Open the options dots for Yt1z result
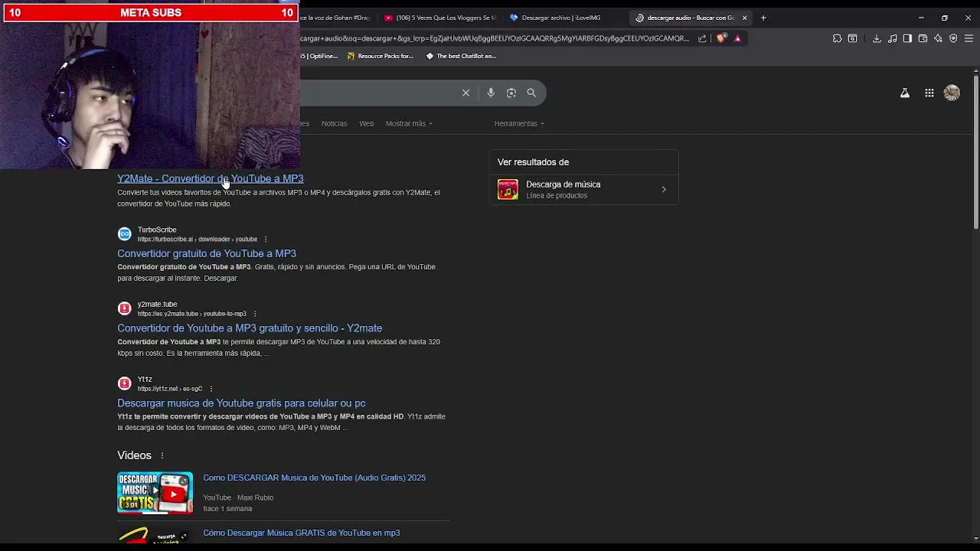The image size is (980, 551). click(211, 389)
